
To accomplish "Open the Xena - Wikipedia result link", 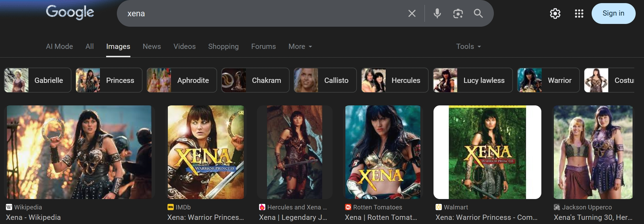I will (33, 217).
